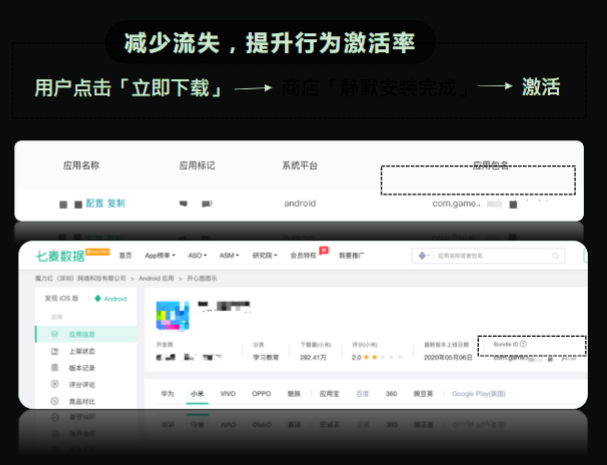The image size is (607, 465).
Task: Click the Bundle ID label
Action: [x=506, y=344]
